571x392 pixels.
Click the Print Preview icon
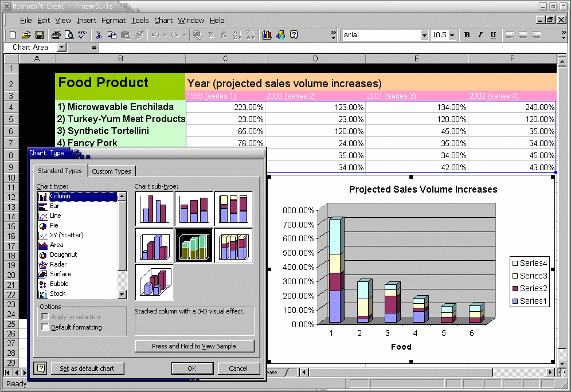[69, 35]
